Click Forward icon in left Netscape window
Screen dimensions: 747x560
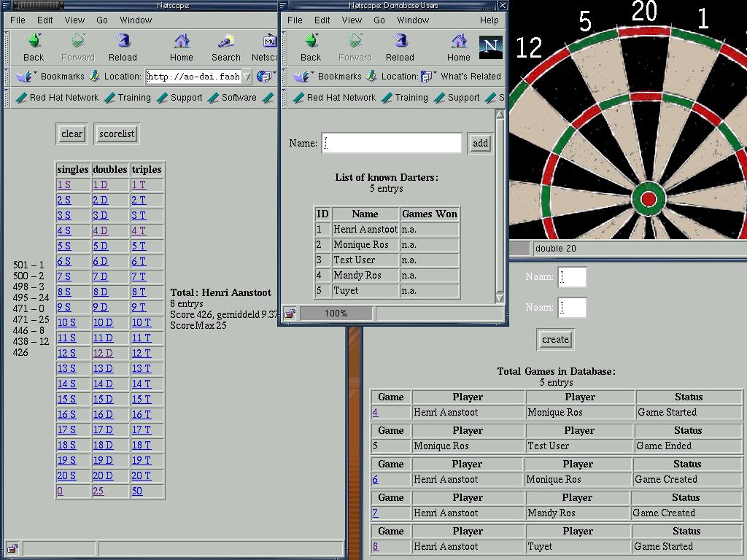pos(78,42)
